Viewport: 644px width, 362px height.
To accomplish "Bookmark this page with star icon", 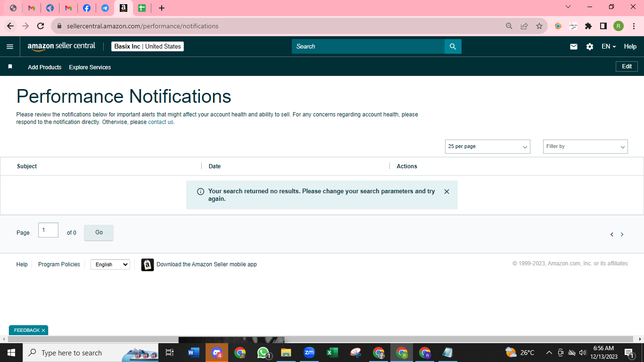I will click(539, 26).
